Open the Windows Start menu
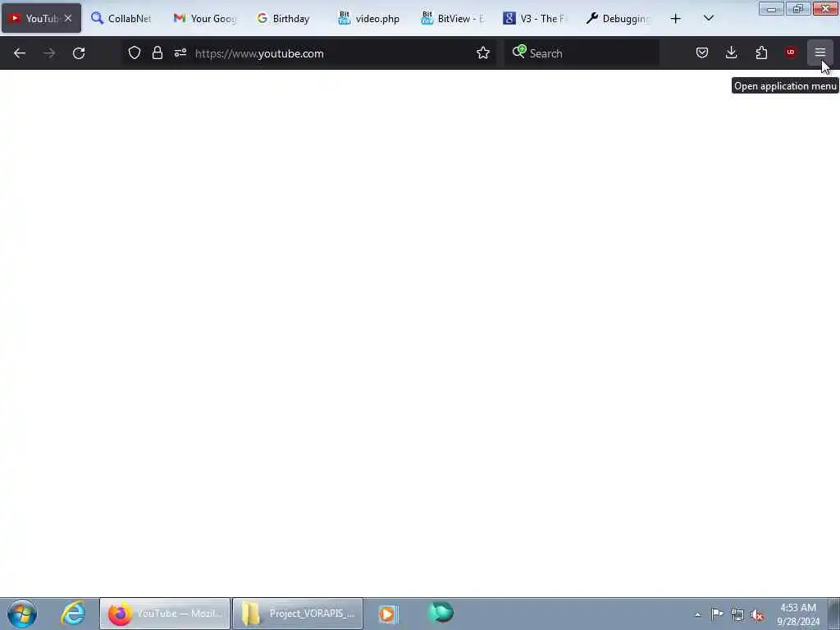 (22, 614)
